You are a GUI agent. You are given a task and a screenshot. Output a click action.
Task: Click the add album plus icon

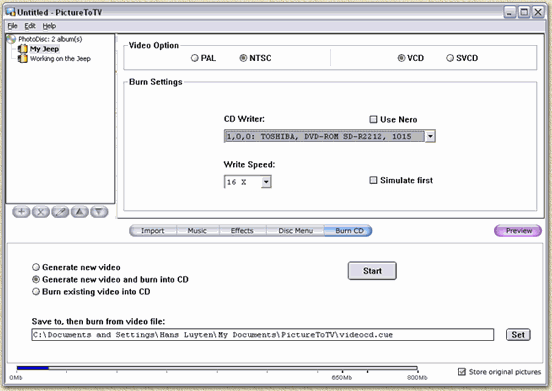[x=21, y=212]
